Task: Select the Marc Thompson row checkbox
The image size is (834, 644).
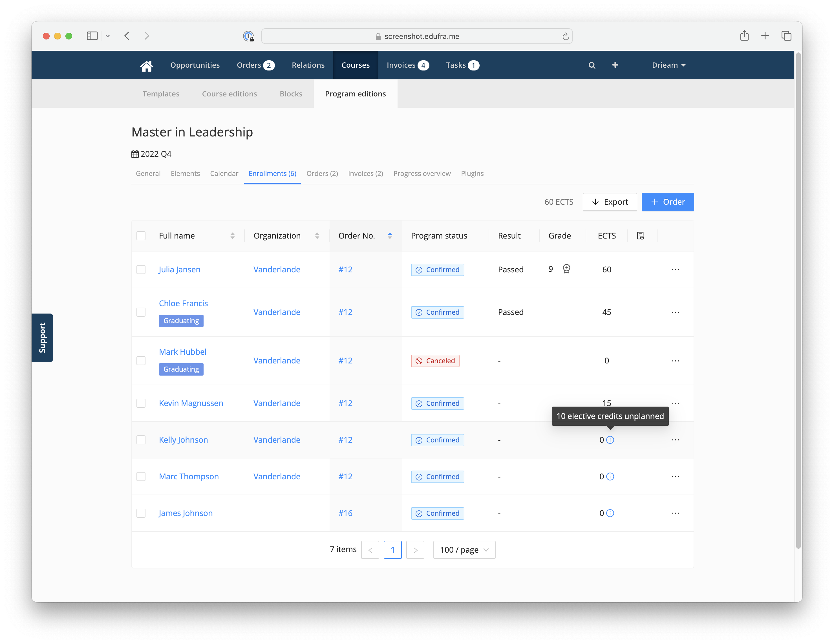Action: pyautogui.click(x=141, y=477)
